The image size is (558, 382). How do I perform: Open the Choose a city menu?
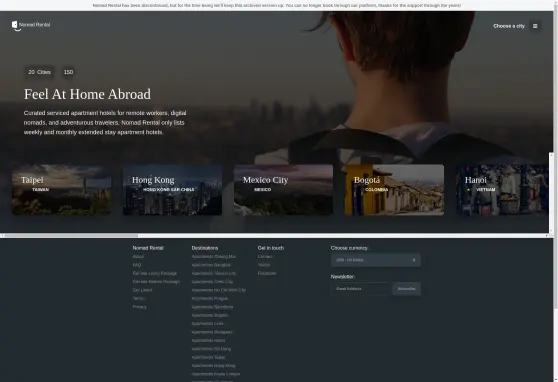509,26
